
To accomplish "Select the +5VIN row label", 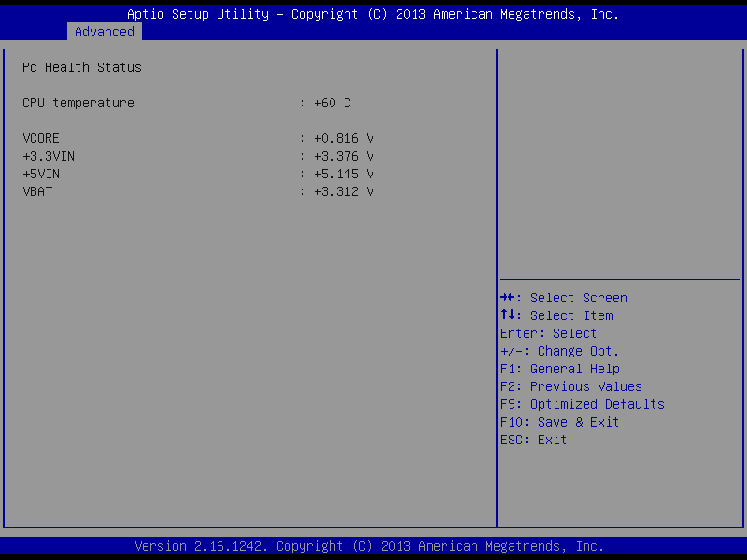I will coord(41,174).
